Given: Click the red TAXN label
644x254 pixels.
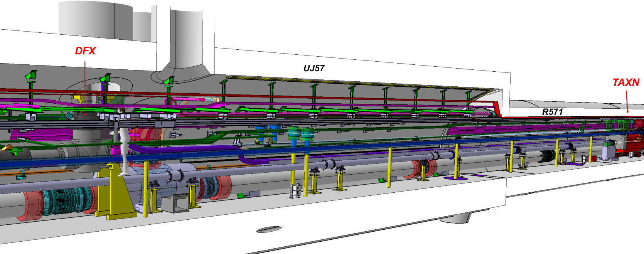Looking at the screenshot, I should pyautogui.click(x=626, y=82).
